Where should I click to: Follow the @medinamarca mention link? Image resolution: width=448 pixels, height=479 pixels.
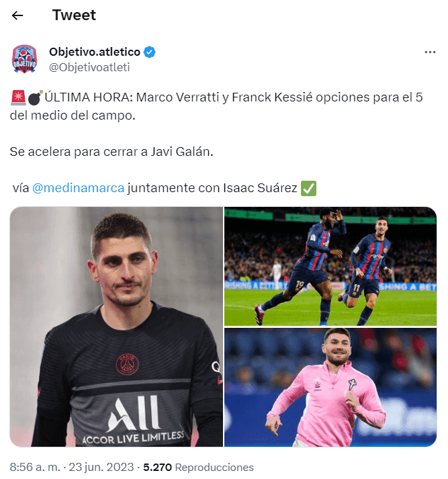[78, 188]
